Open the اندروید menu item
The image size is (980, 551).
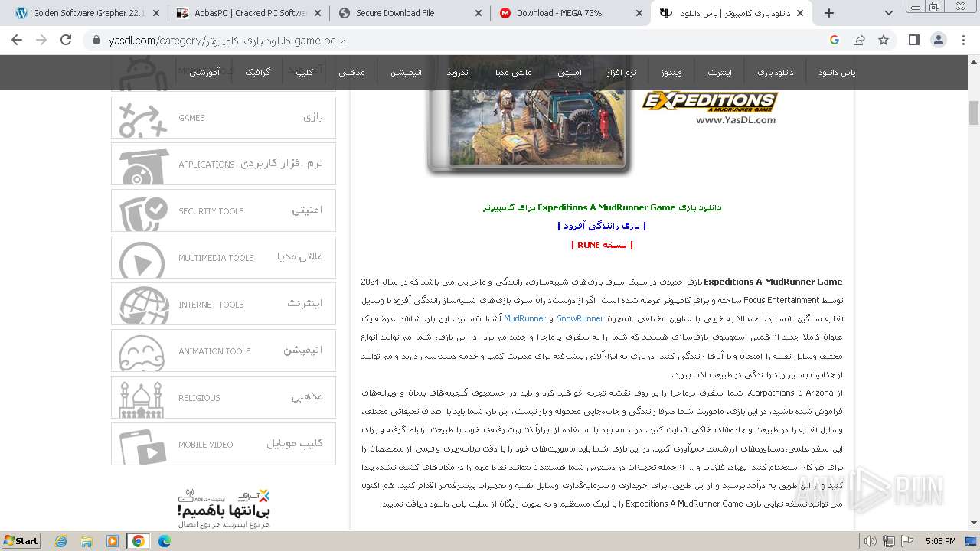459,72
